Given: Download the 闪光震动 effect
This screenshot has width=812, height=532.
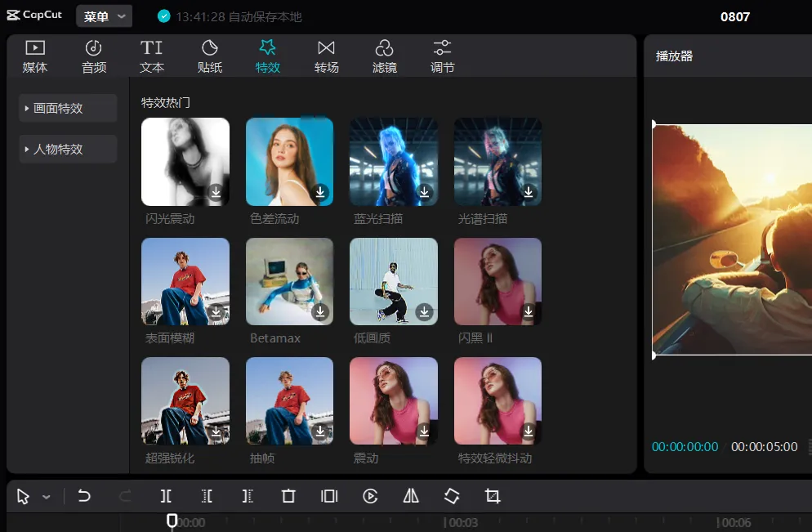Looking at the screenshot, I should click(216, 192).
